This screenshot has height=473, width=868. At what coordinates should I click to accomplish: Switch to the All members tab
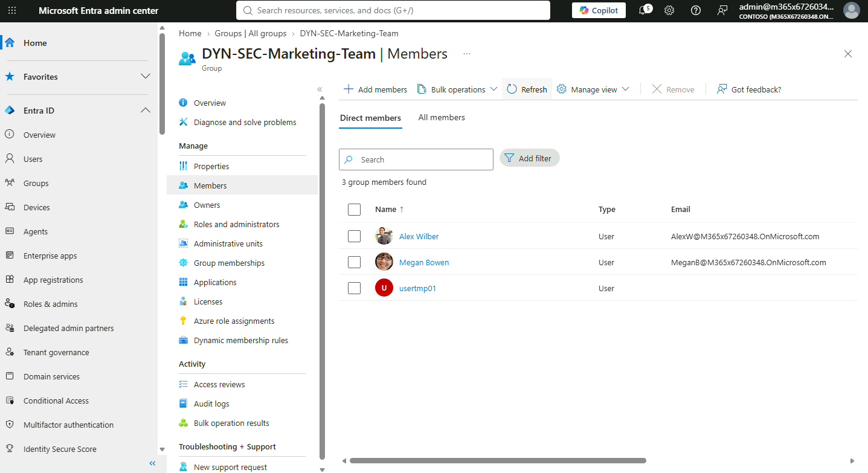[x=442, y=118]
